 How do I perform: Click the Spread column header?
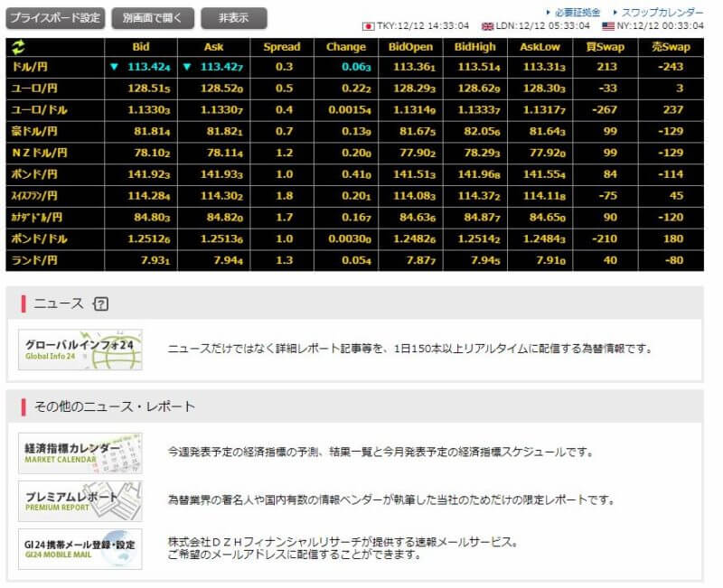[x=282, y=47]
